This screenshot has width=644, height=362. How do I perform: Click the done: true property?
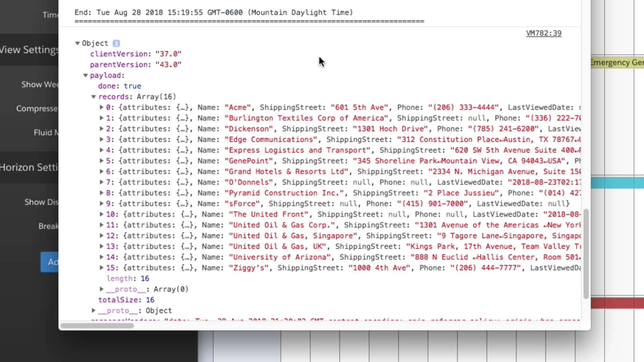click(x=119, y=86)
